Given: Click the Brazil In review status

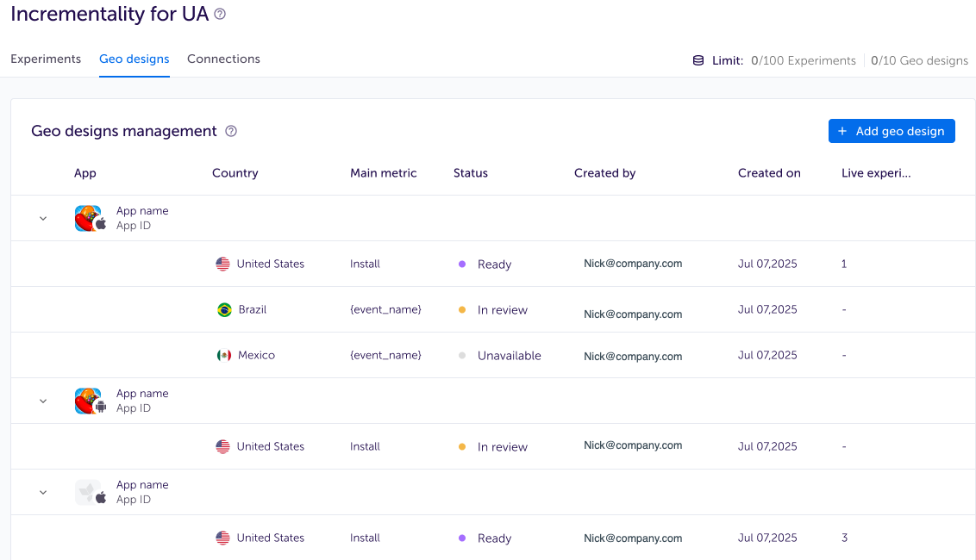Looking at the screenshot, I should pos(502,310).
